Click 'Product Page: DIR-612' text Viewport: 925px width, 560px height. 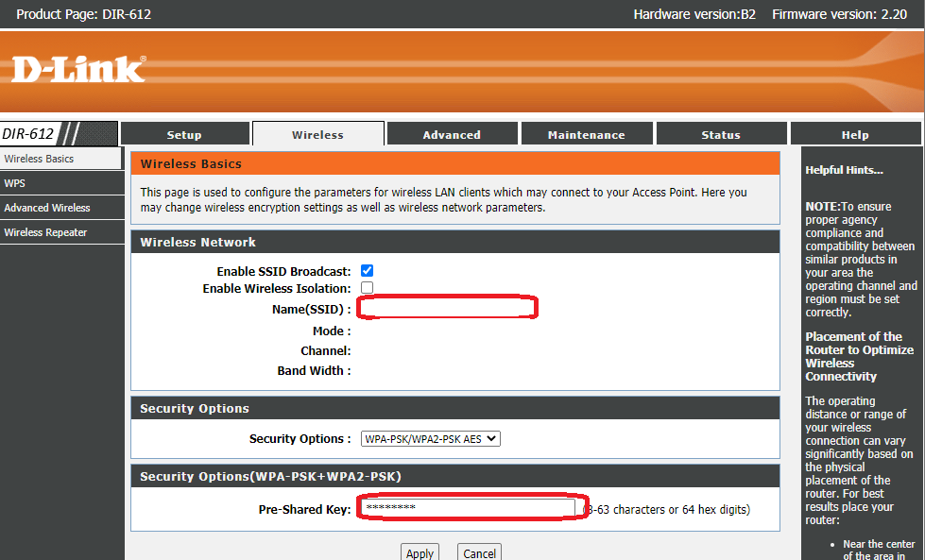[84, 14]
